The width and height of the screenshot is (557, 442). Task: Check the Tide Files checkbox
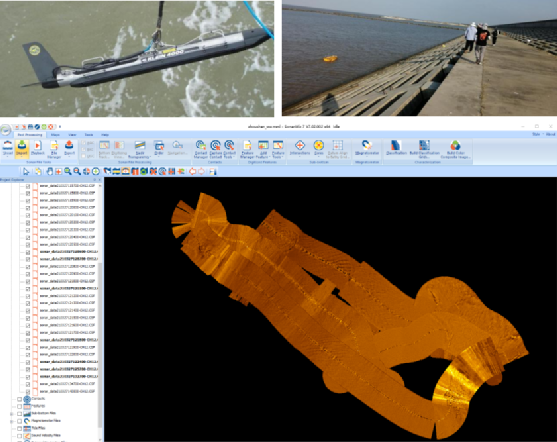point(20,428)
